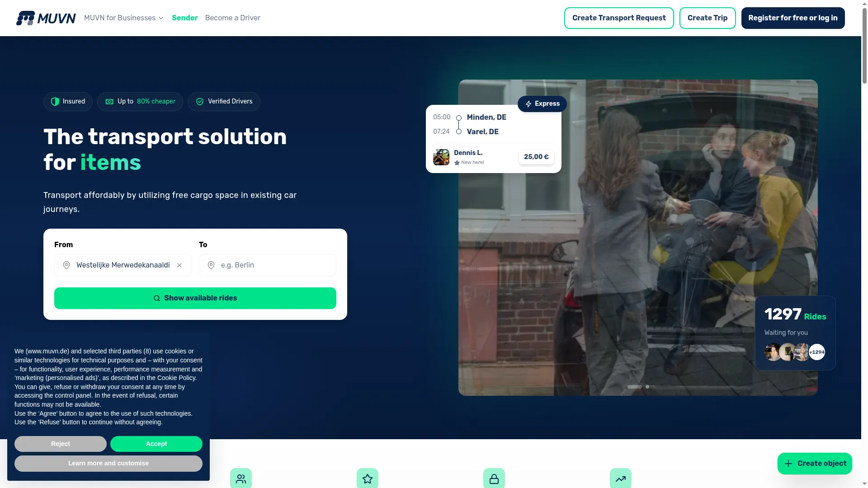Click location pin icon in To field
Screen dimensions: 868x488
[x=211, y=265]
